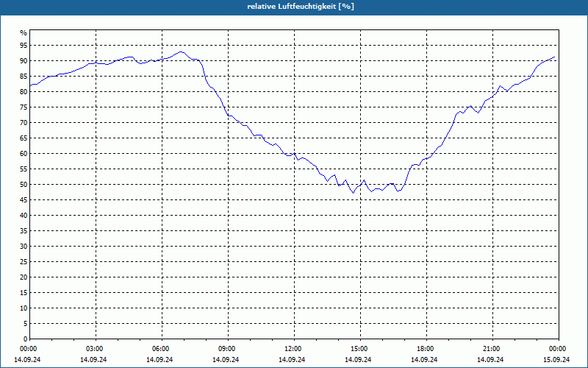This screenshot has height=368, width=588.
Task: Select the y-axis value 95
Action: (x=24, y=46)
